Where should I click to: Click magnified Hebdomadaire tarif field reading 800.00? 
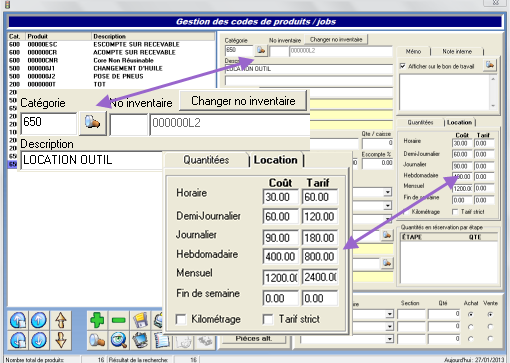[320, 257]
